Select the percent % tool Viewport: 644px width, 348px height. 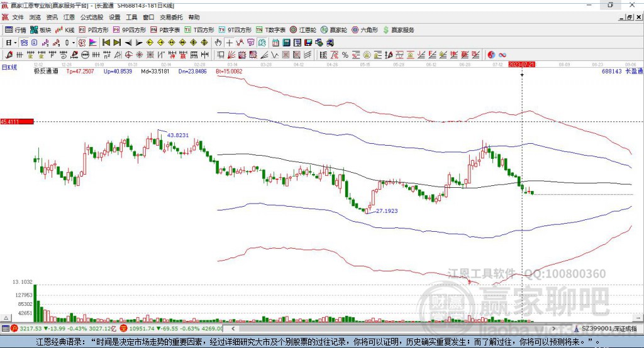(x=345, y=55)
